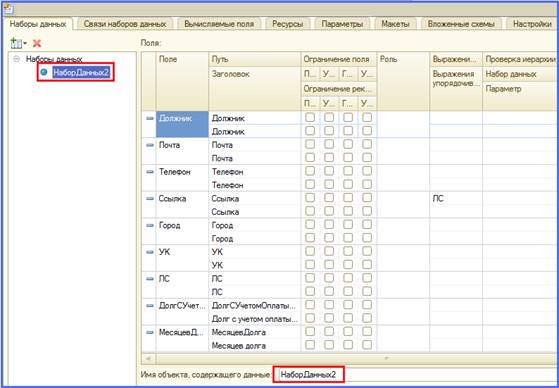
Task: Toggle fourth field restriction checkbox for Город
Action: 367,224
